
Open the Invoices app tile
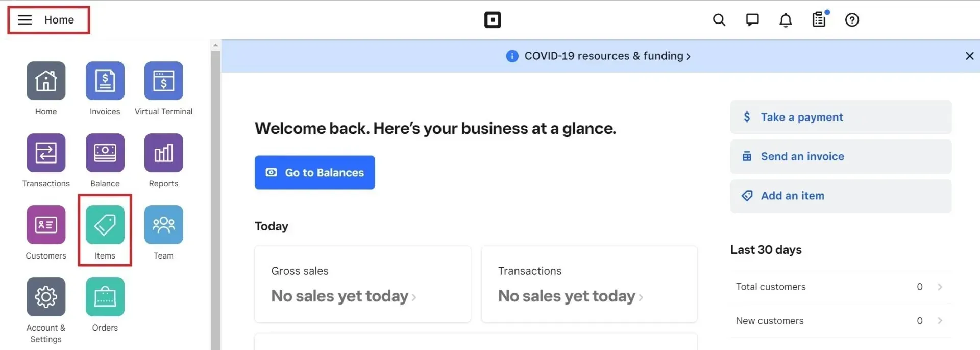(105, 81)
